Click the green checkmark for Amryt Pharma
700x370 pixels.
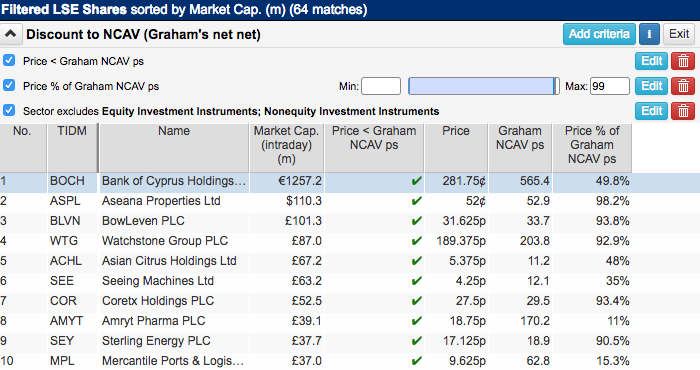pyautogui.click(x=417, y=321)
